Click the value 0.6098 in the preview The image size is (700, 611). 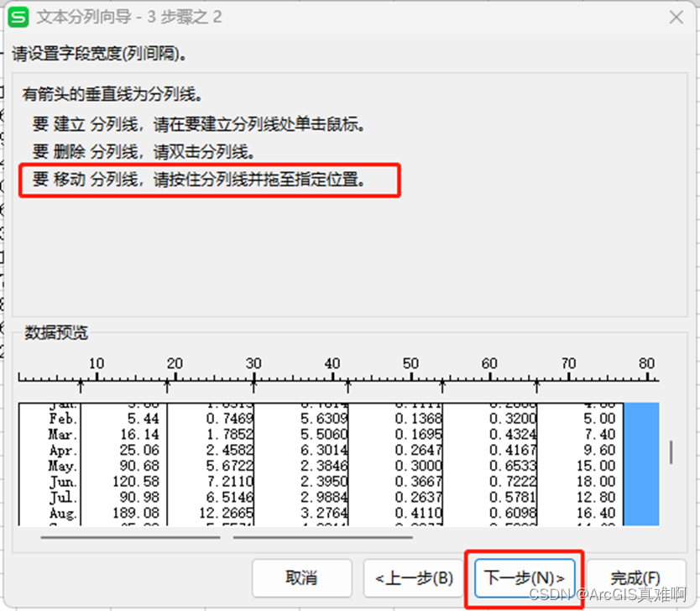(x=513, y=513)
